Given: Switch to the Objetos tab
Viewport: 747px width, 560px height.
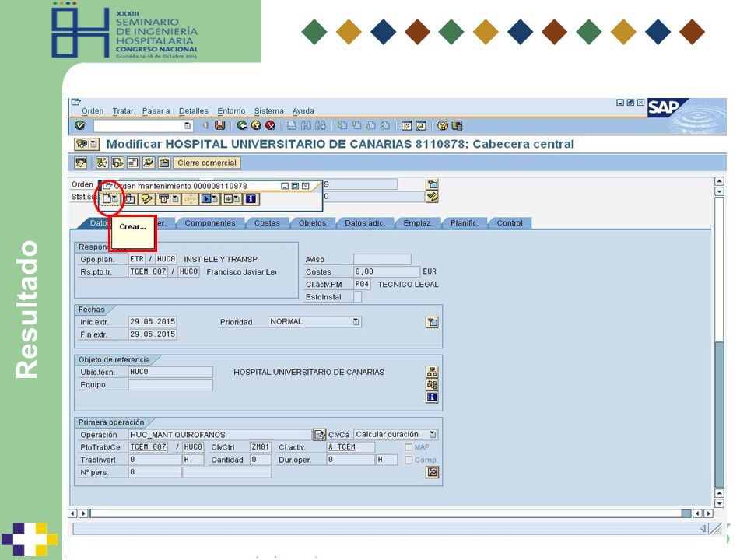Looking at the screenshot, I should [x=312, y=223].
